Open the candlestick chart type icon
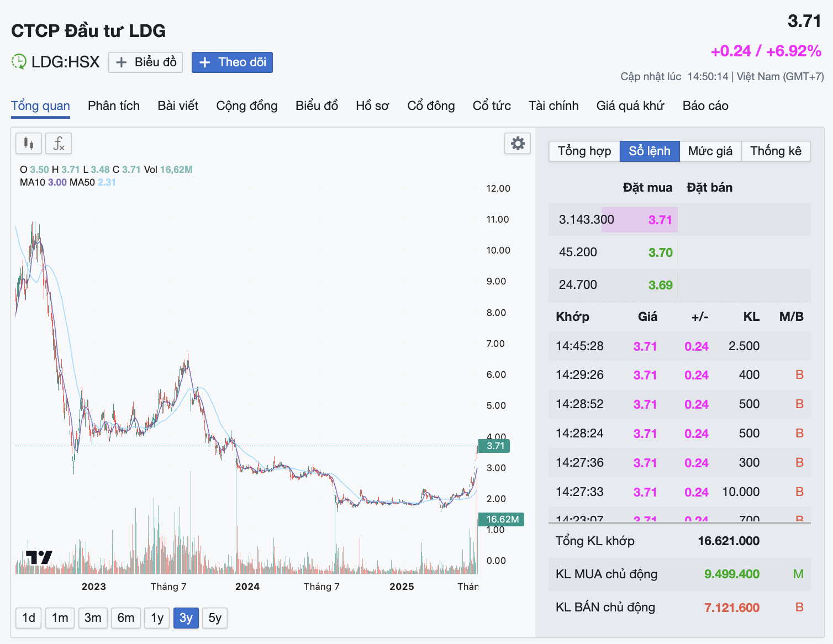833x644 pixels. coord(29,144)
